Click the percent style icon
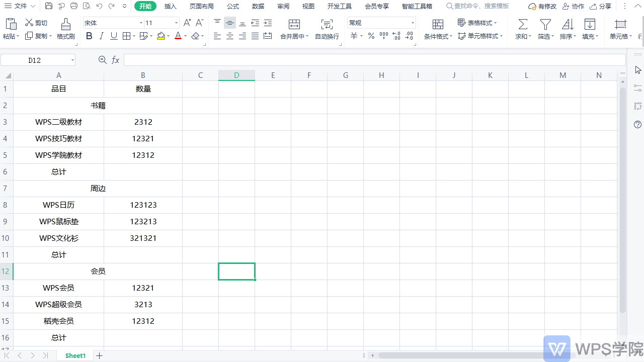Image resolution: width=644 pixels, height=362 pixels. (371, 36)
